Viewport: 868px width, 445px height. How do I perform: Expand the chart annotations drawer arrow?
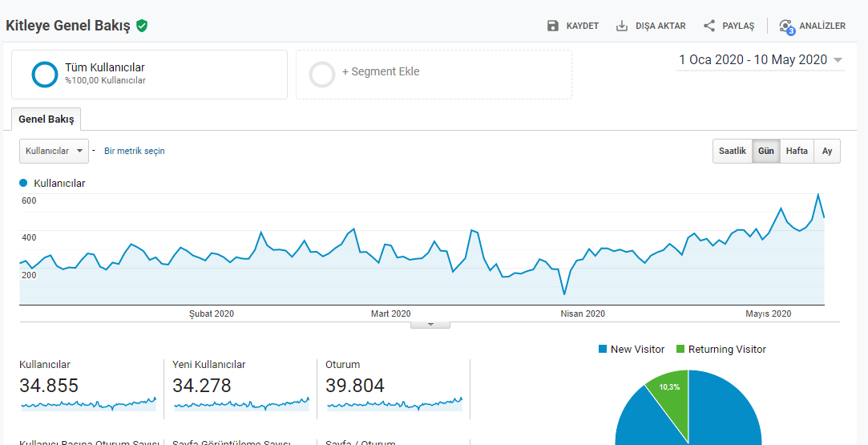coord(430,325)
